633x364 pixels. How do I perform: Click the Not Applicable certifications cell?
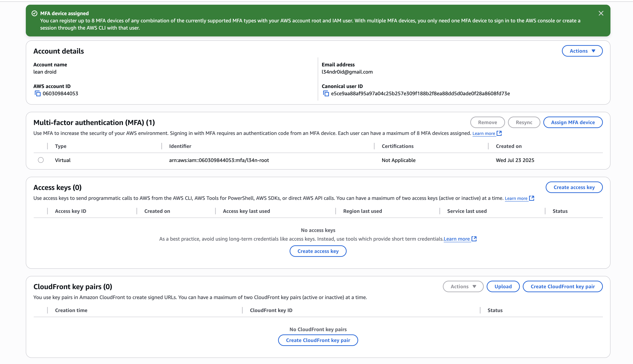(x=398, y=160)
